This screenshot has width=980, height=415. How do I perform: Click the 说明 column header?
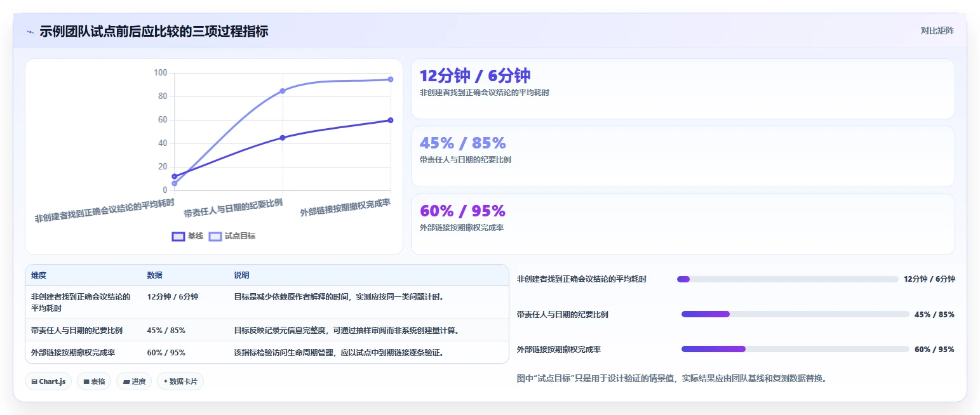pos(241,275)
